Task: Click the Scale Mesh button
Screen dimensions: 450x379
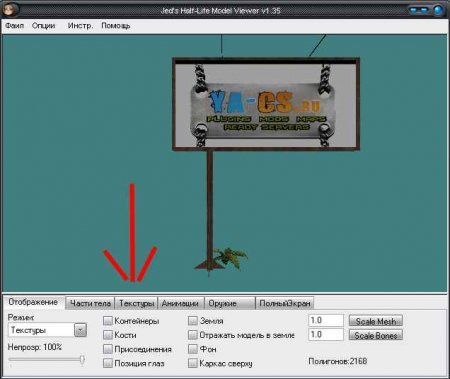Action: (376, 321)
